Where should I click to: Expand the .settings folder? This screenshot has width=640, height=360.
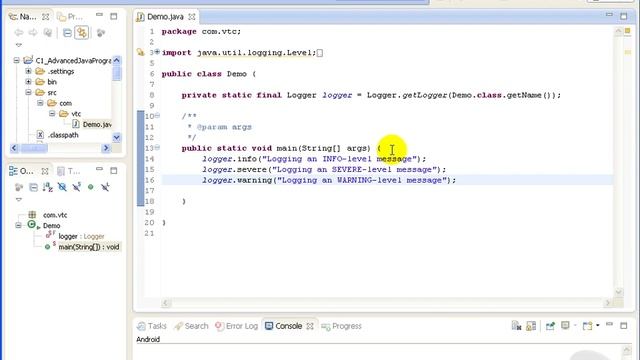point(28,71)
